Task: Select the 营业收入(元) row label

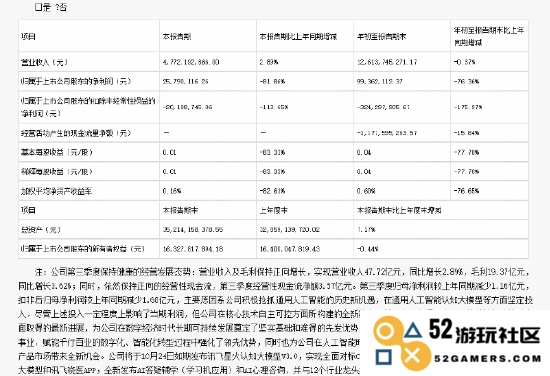Action: pos(44,62)
